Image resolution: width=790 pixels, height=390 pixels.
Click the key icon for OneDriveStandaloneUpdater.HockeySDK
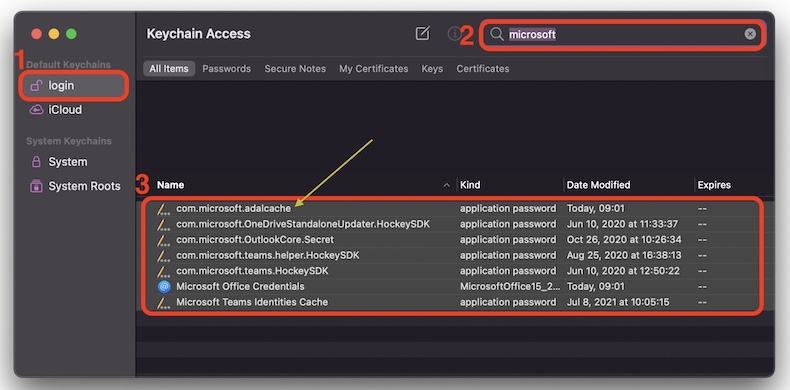163,224
